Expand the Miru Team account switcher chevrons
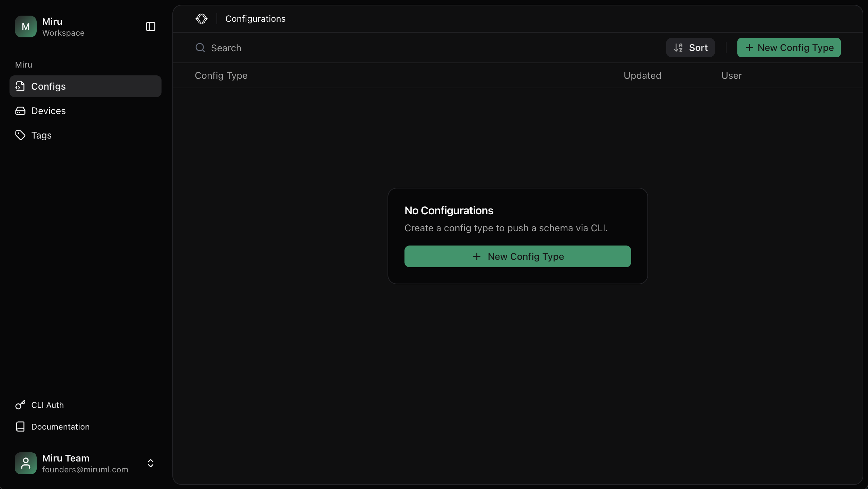The width and height of the screenshot is (868, 489). click(x=150, y=463)
